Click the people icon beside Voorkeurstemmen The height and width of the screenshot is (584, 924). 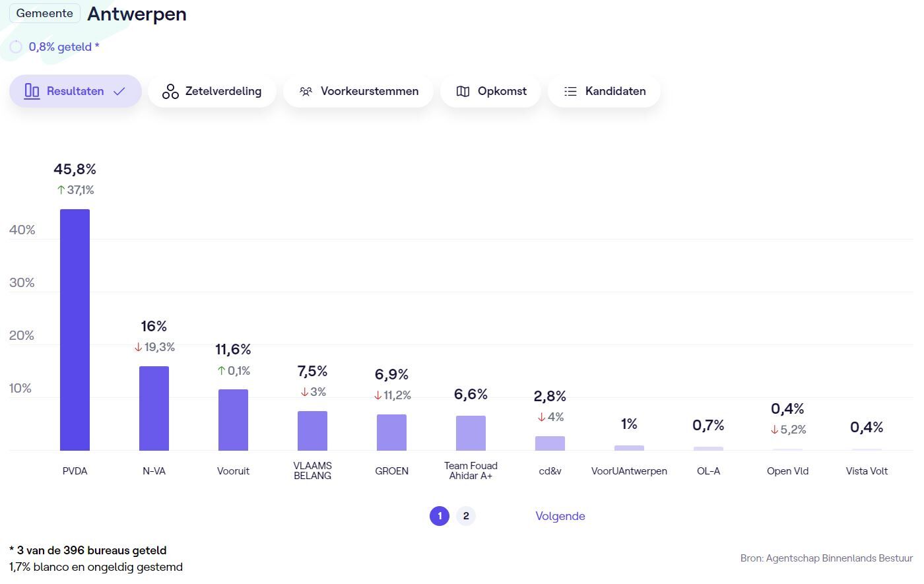pos(306,91)
